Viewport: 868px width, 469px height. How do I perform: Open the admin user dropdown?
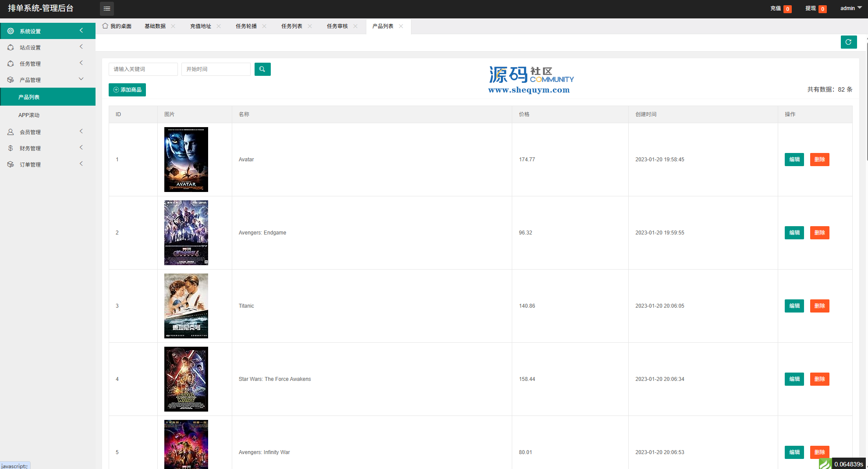pos(850,8)
